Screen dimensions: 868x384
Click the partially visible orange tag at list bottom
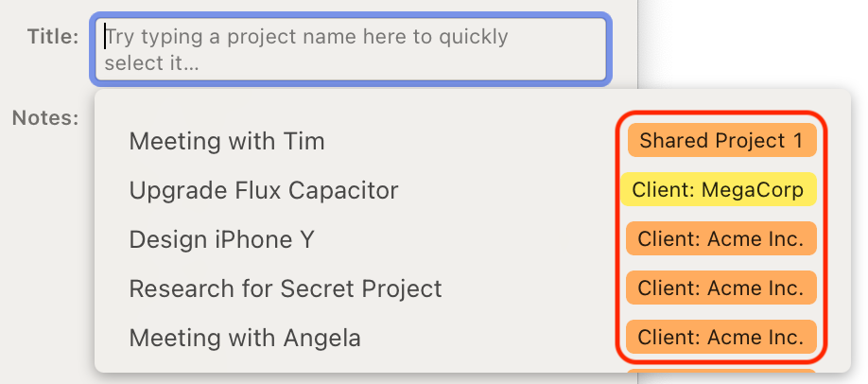[720, 372]
